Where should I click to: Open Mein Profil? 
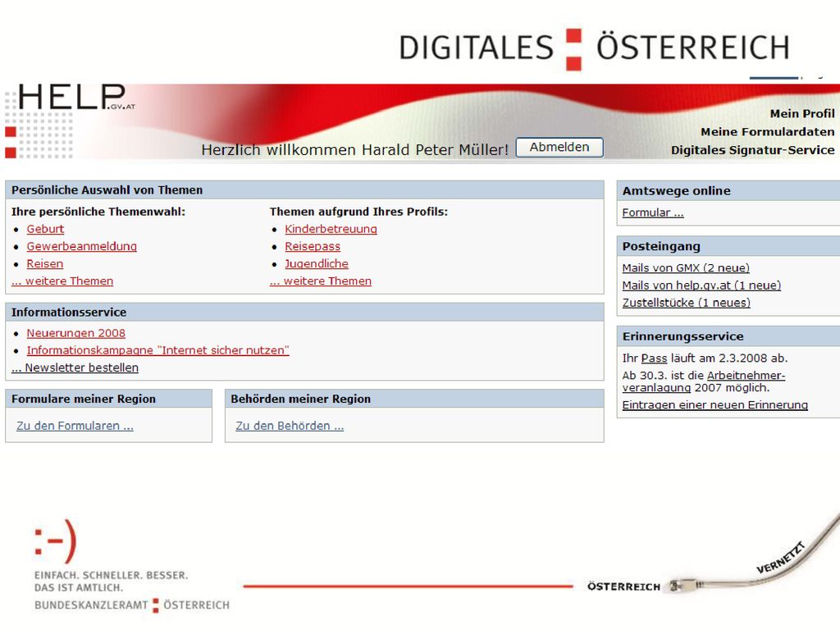(x=802, y=113)
